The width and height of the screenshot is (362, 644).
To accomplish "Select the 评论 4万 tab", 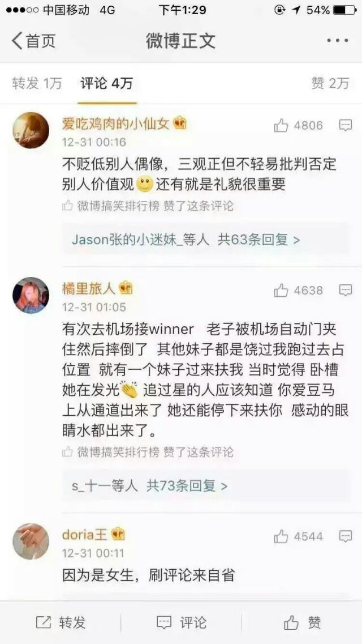I will pyautogui.click(x=106, y=84).
